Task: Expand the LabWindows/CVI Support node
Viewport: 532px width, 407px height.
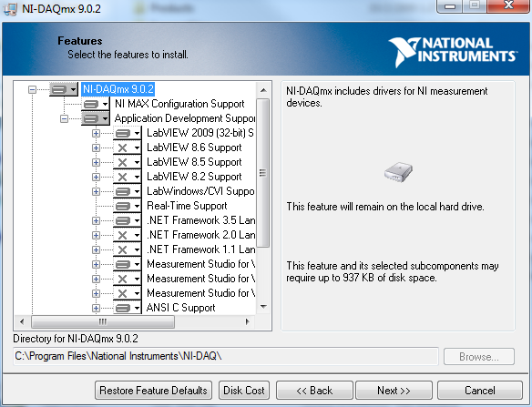Action: [x=96, y=191]
